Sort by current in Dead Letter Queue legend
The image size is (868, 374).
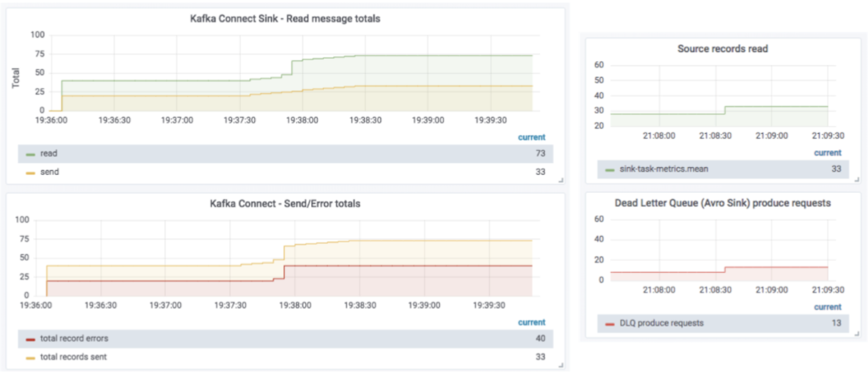click(828, 307)
